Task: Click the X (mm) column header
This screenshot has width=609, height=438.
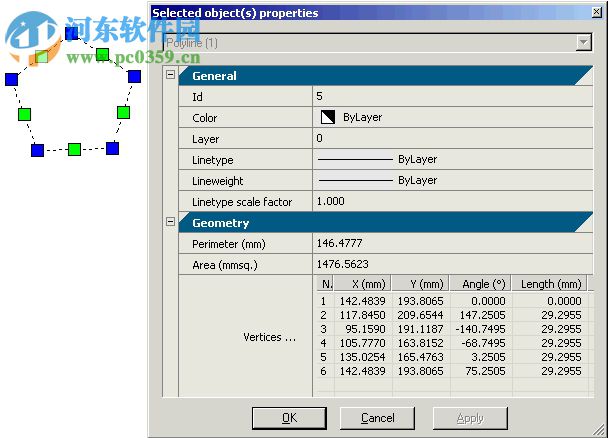Action: [362, 284]
